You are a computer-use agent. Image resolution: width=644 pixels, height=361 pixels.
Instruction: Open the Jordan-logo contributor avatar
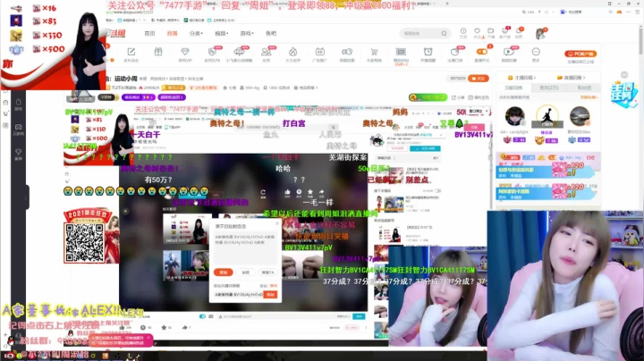547,115
